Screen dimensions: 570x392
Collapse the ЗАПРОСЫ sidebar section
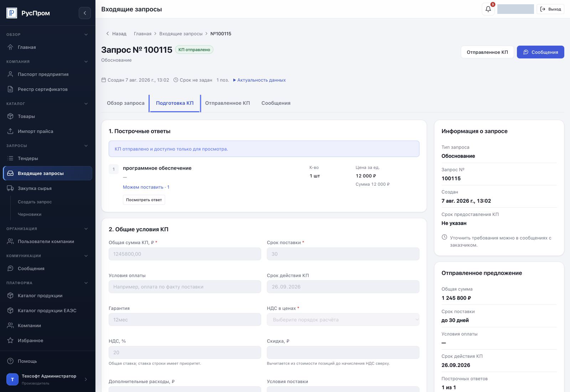click(x=86, y=146)
